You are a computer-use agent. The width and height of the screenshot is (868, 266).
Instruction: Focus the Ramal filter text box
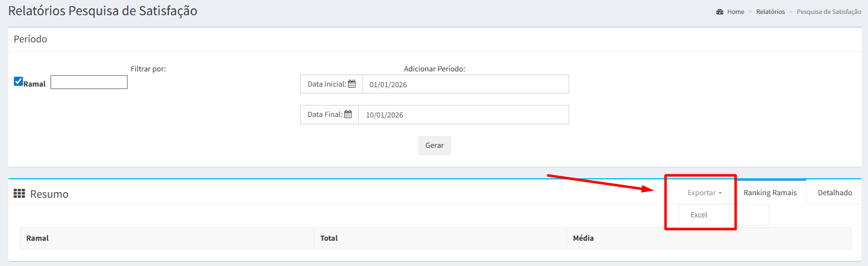(x=89, y=82)
